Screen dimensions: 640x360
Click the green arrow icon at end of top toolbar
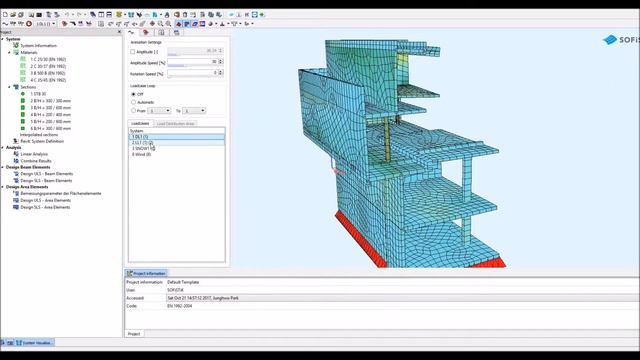click(x=262, y=15)
